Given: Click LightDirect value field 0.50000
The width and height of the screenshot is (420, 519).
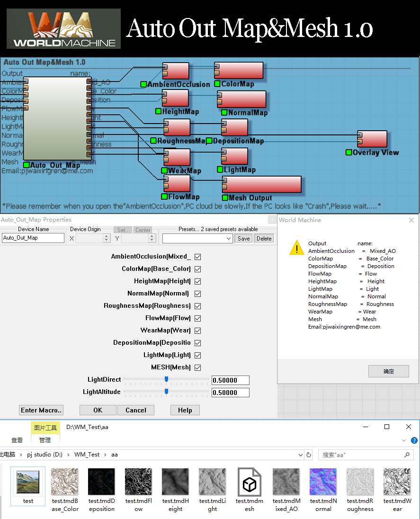Looking at the screenshot, I should (230, 380).
